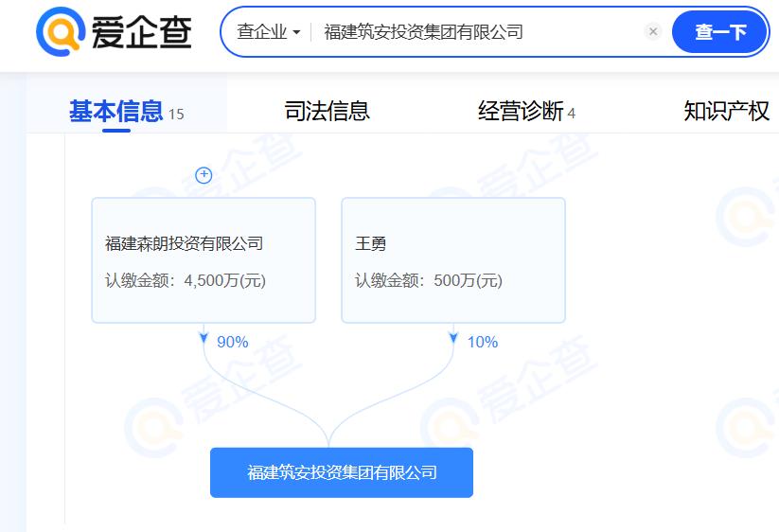This screenshot has height=532, width=779.
Task: Switch to the 司法信息 tab
Action: pyautogui.click(x=327, y=112)
